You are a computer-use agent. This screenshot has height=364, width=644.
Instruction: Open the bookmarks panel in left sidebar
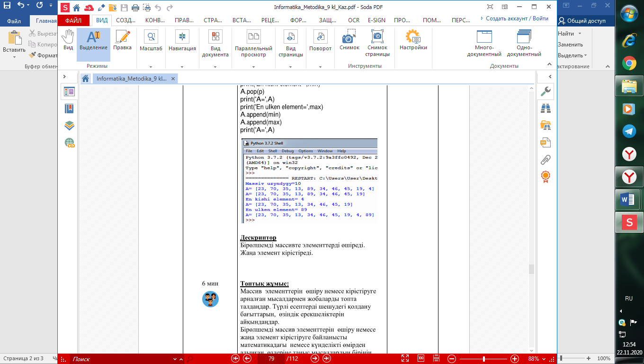point(69,109)
